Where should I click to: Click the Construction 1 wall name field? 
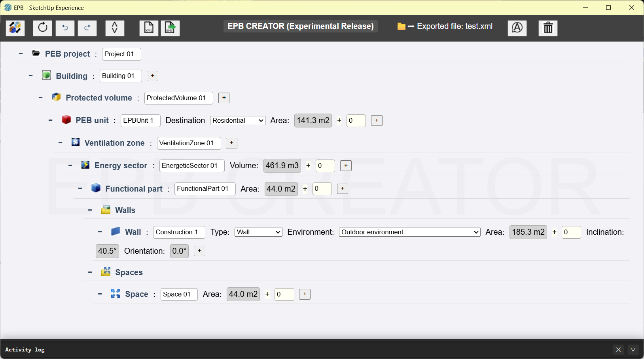point(179,232)
